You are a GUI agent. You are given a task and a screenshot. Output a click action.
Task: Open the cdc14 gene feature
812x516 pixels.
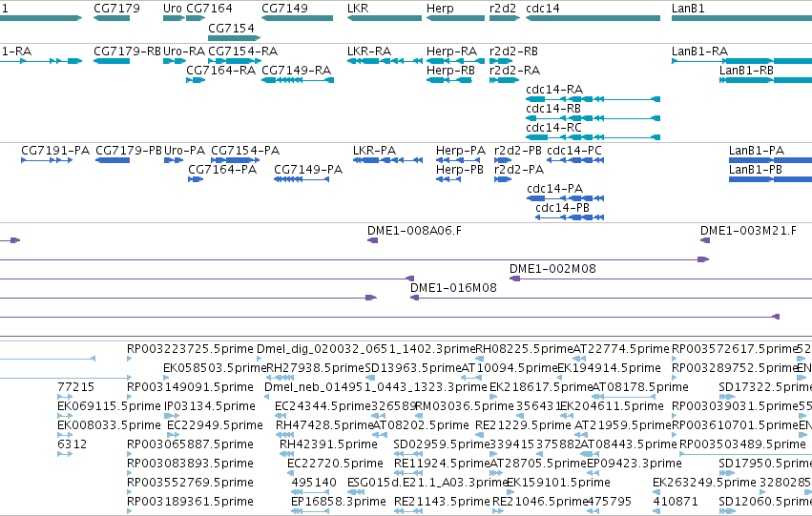click(x=593, y=18)
